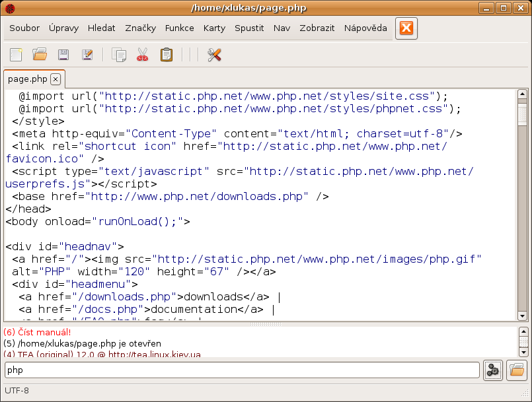Click the title bar text "/home/xlukas/page.php"

tap(248, 8)
